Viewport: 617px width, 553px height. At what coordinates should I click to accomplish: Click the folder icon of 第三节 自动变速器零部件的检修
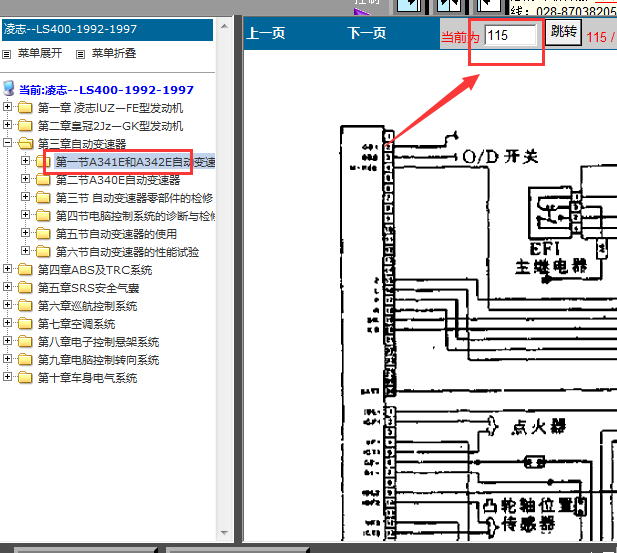pos(43,197)
